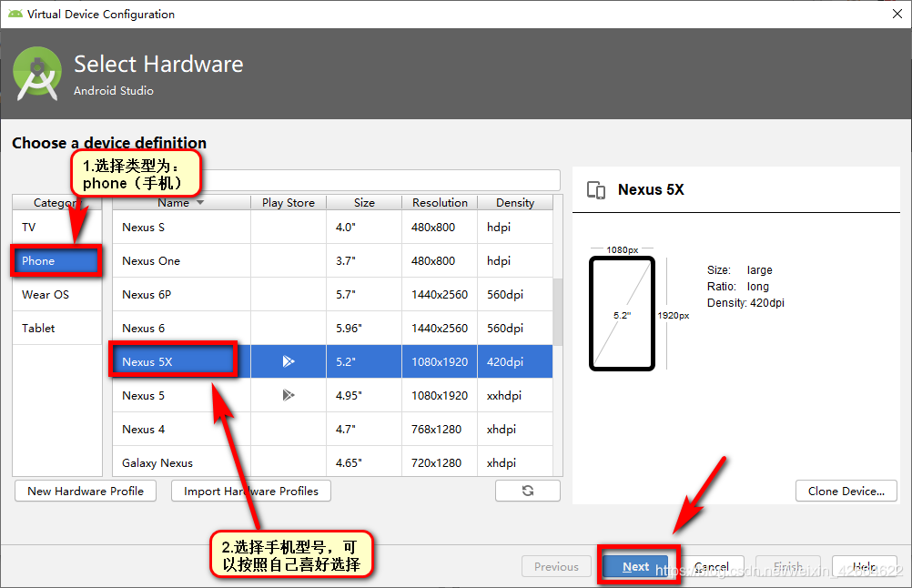Select the TV category

[57, 227]
